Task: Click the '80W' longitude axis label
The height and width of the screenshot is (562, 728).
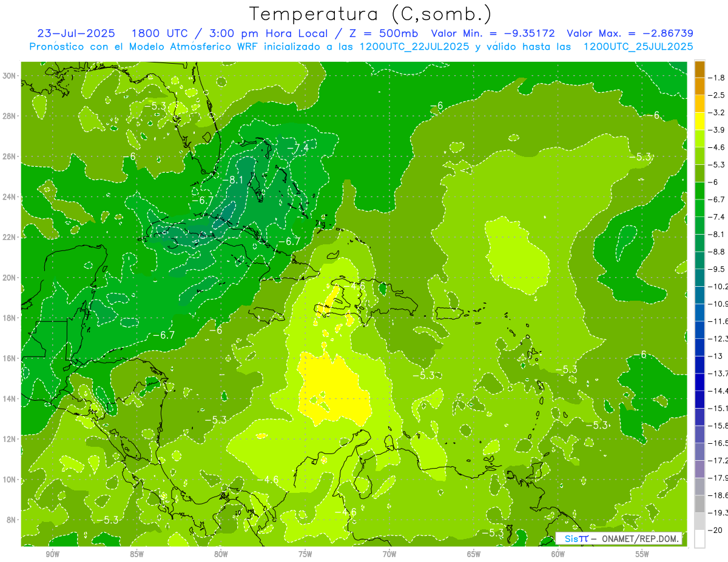Action: coord(221,554)
